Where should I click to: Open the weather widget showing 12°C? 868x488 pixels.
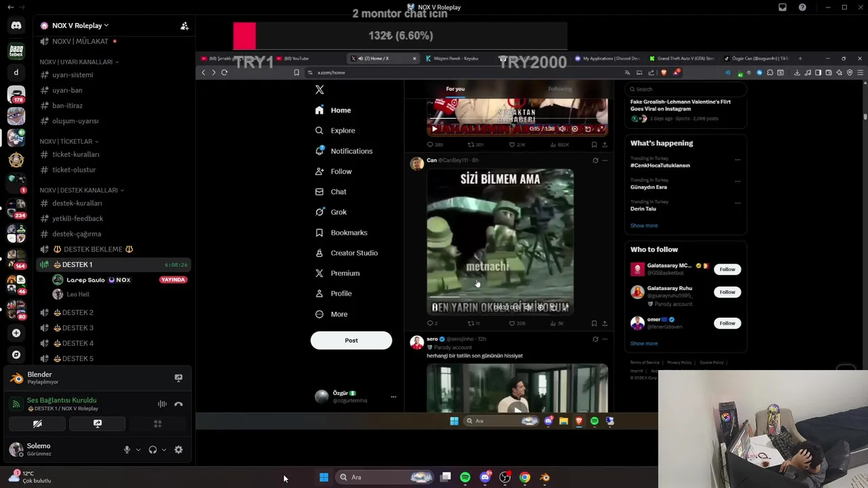(30, 476)
